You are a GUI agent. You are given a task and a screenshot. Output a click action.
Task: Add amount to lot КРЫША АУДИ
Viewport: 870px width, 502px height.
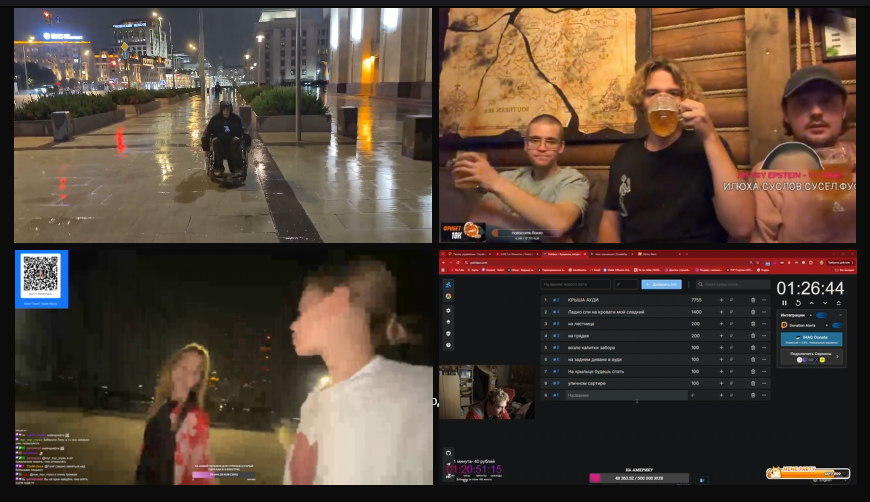click(x=721, y=300)
